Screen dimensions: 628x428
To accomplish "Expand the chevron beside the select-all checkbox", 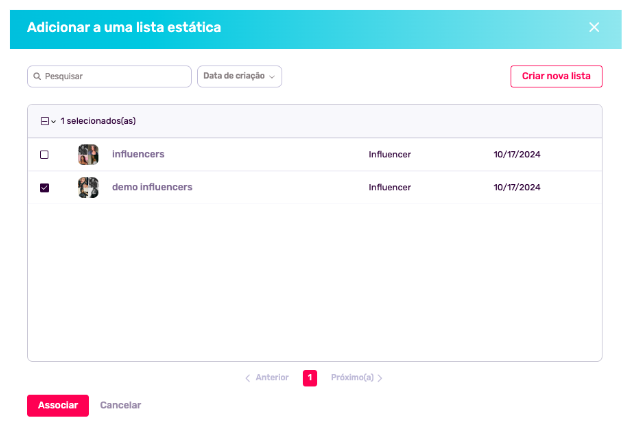I will point(54,121).
